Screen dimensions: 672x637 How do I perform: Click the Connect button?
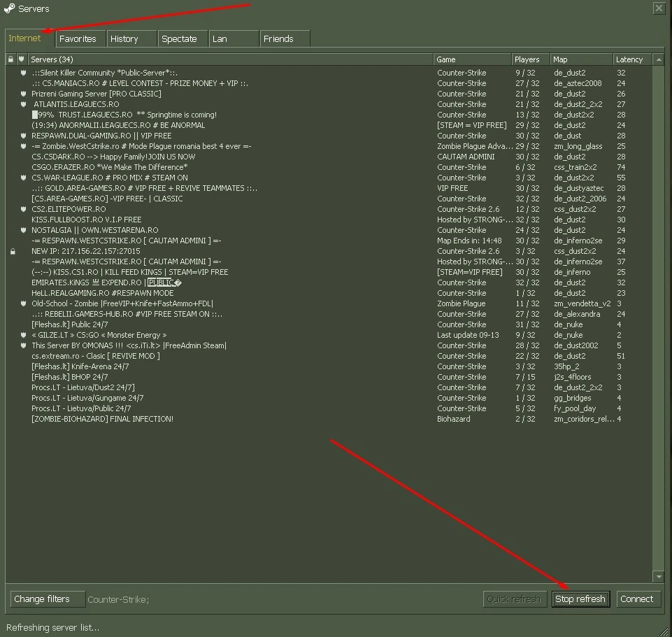point(638,599)
